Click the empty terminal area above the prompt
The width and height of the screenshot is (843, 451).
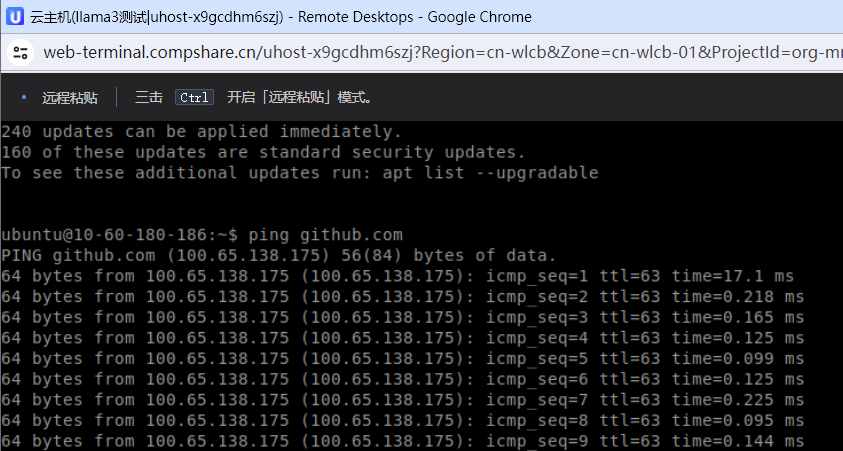422,204
